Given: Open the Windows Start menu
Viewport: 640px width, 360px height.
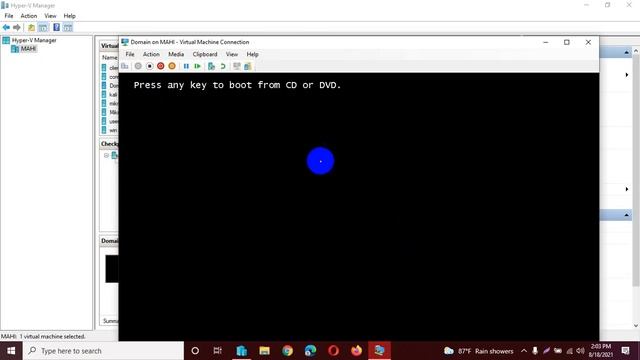Looking at the screenshot, I should pyautogui.click(x=11, y=351).
